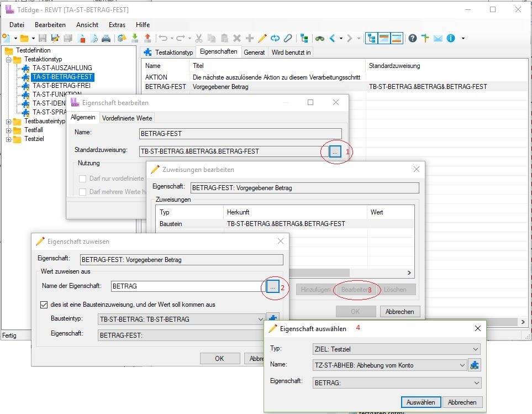Screen dimensions: 532x414
Task: Click the green download arrow icon
Action: 135,38
